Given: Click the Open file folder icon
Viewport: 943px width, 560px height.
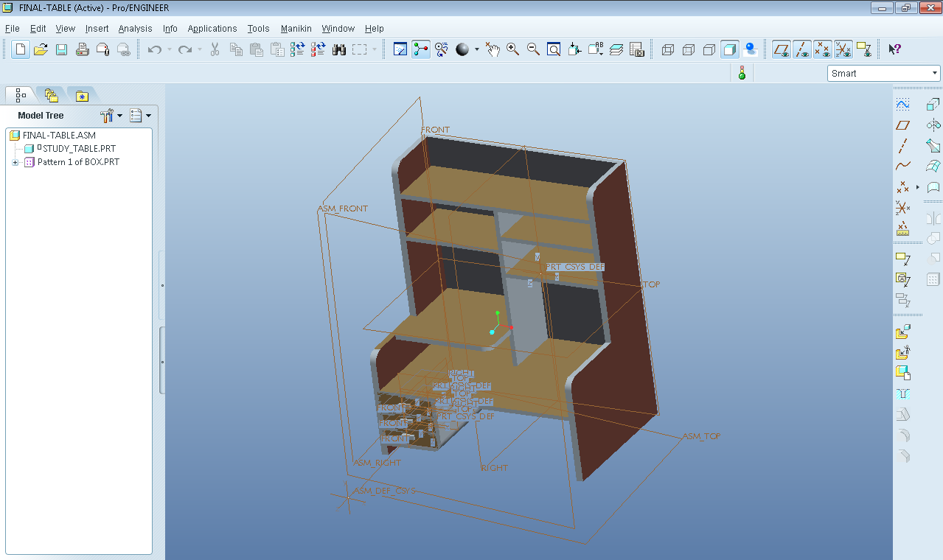Looking at the screenshot, I should pyautogui.click(x=41, y=49).
